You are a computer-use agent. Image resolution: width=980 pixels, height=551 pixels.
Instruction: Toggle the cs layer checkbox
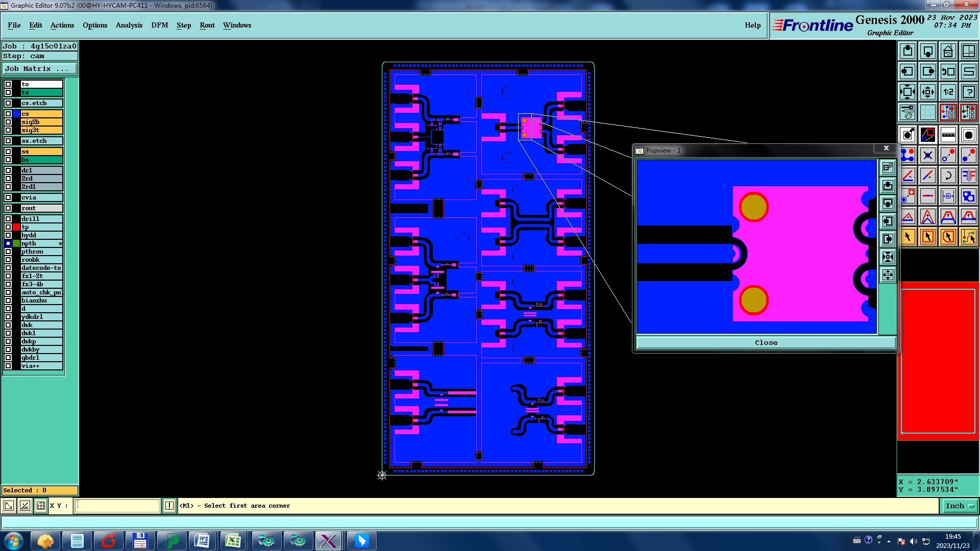8,114
